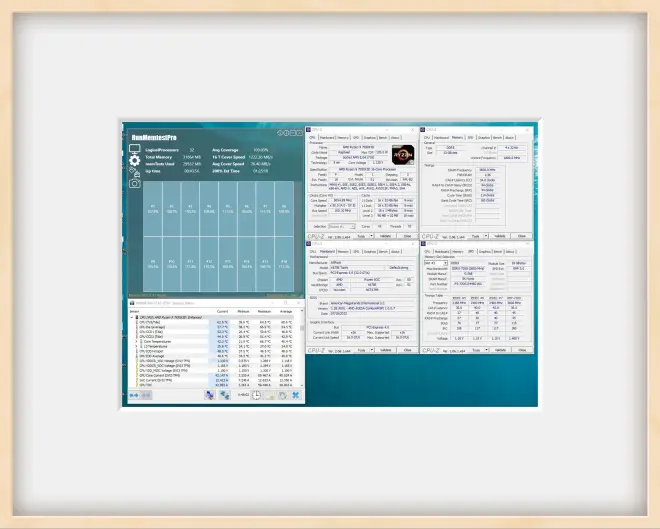Switch to Bench tab in top-left CPU-Z window
660x529 pixels.
click(x=383, y=138)
